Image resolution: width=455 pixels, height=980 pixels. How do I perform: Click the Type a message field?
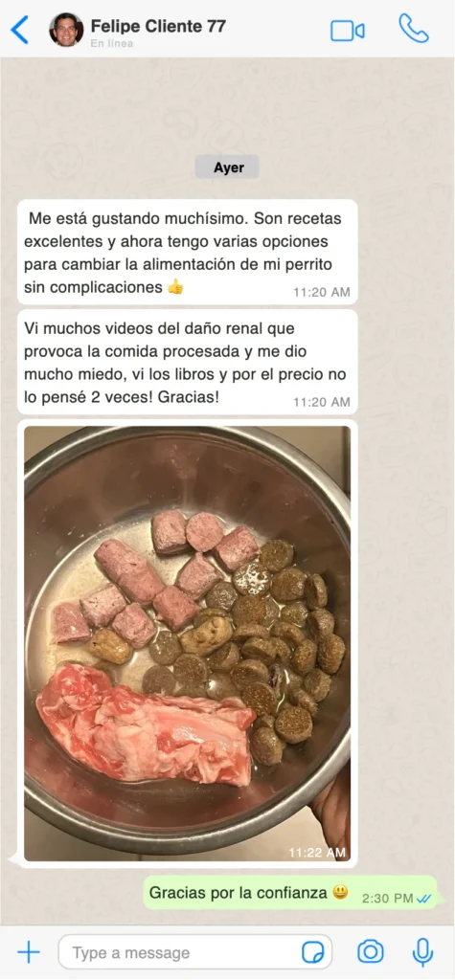tap(195, 952)
